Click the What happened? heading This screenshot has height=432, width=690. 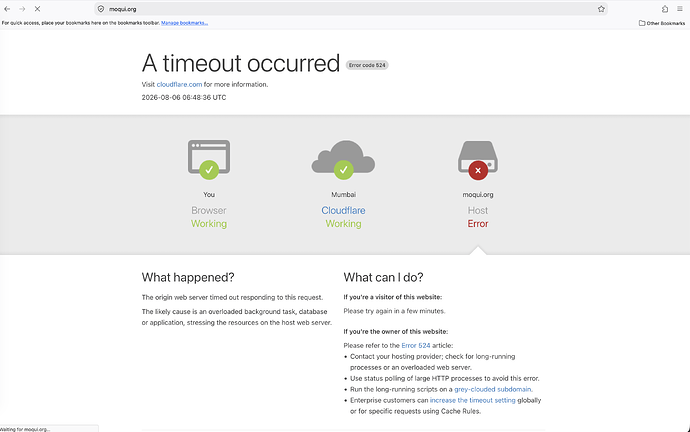point(188,277)
